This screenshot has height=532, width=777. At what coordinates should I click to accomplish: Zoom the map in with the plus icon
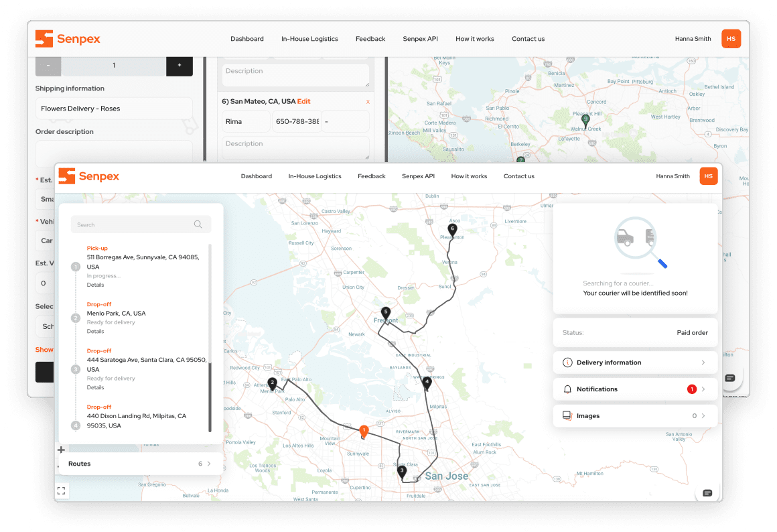(x=61, y=450)
